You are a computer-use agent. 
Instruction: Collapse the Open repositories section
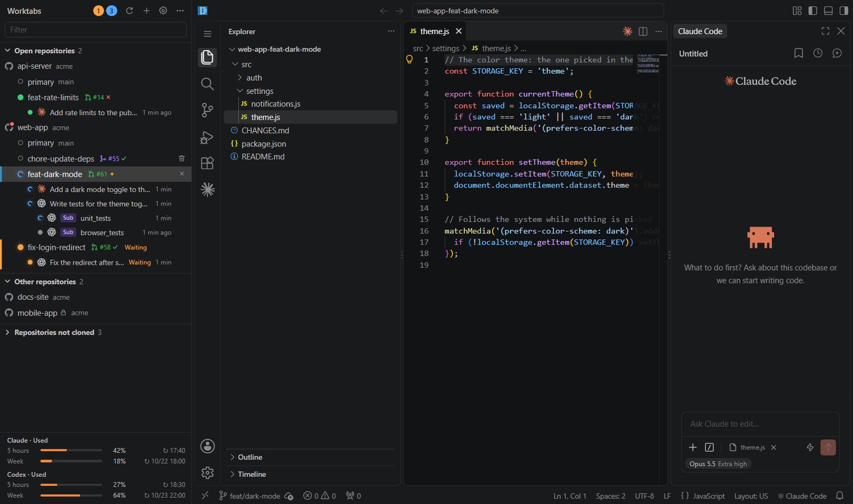(7, 51)
